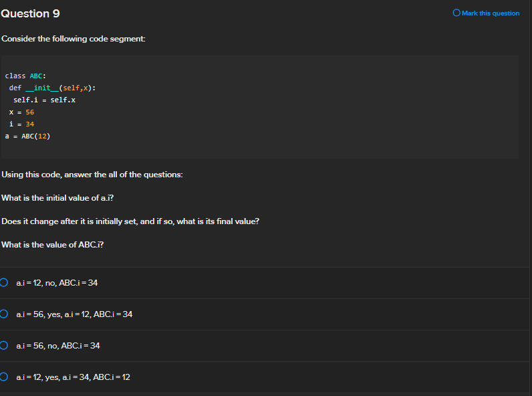
Task: Click the Question 9 heading
Action: coord(30,13)
